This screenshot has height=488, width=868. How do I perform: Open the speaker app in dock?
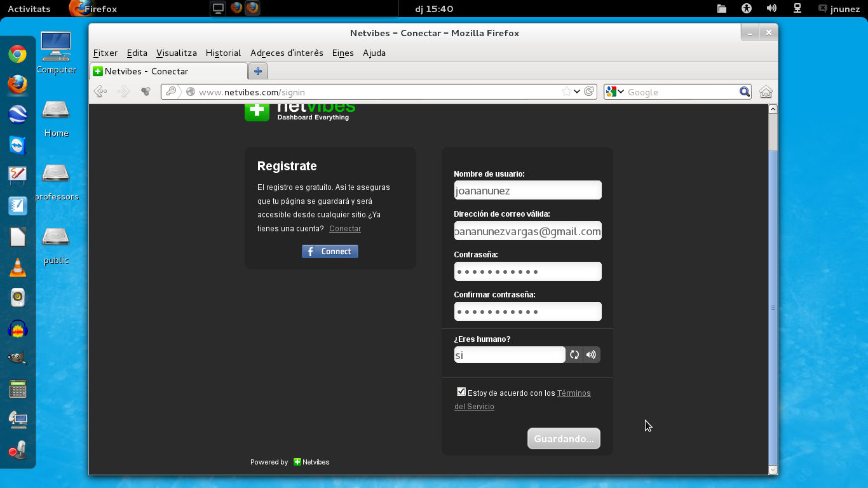(x=17, y=298)
